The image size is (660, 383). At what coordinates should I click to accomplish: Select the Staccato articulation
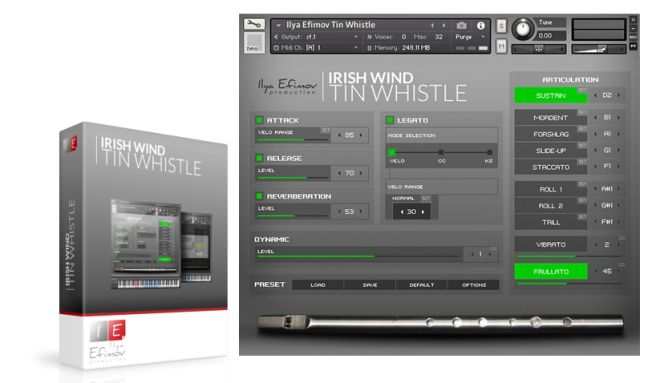point(551,167)
